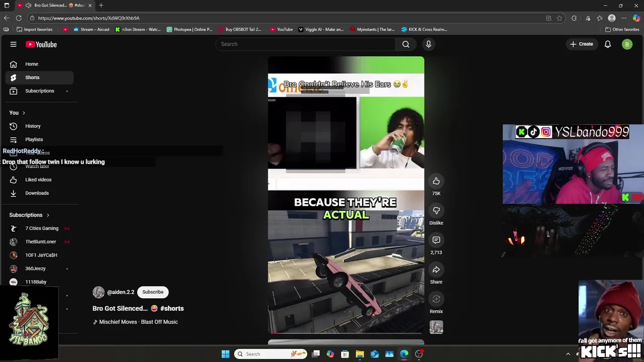Open KICK & Cross Realm bookmark
644x362 pixels.
point(424,29)
